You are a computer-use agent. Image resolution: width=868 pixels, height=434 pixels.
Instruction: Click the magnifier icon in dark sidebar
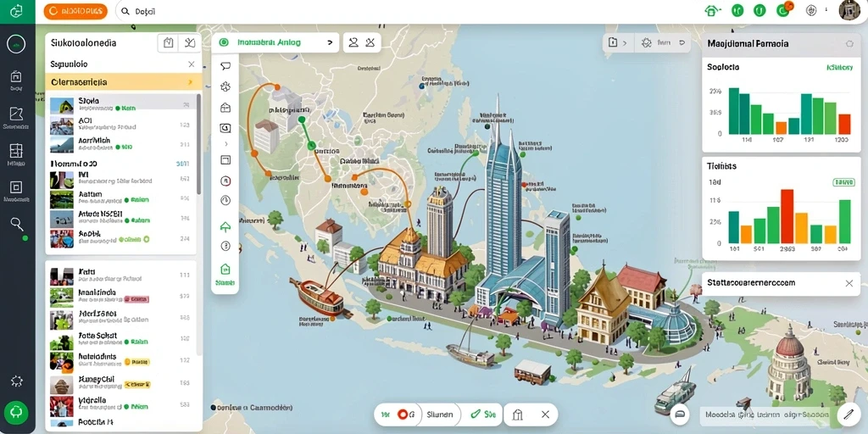(17, 224)
